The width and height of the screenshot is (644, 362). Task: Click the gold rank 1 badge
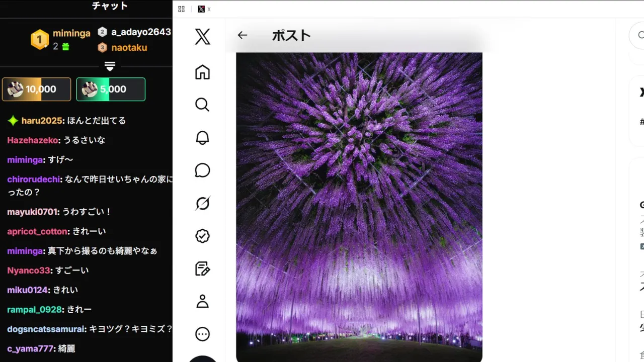click(x=40, y=40)
